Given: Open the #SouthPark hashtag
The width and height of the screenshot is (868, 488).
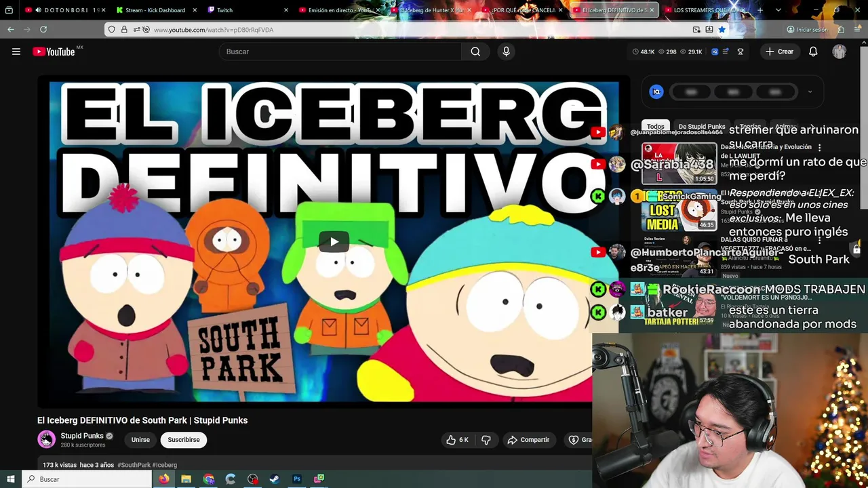Looking at the screenshot, I should click(134, 465).
